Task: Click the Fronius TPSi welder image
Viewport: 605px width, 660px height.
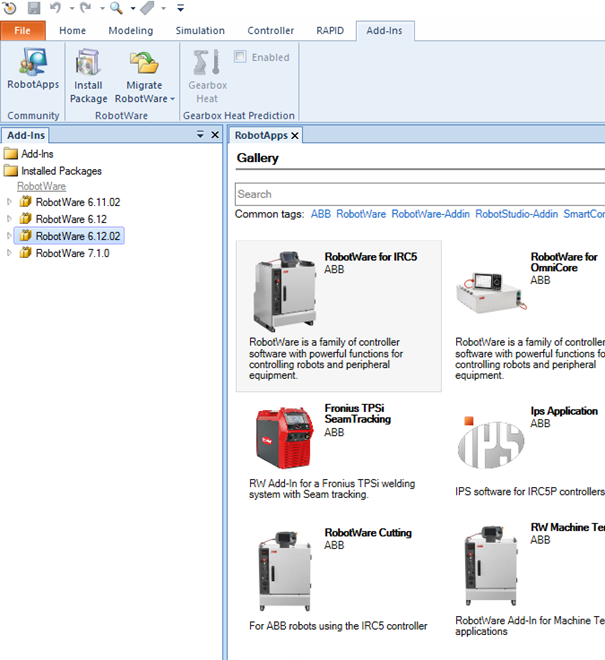Action: 285,438
